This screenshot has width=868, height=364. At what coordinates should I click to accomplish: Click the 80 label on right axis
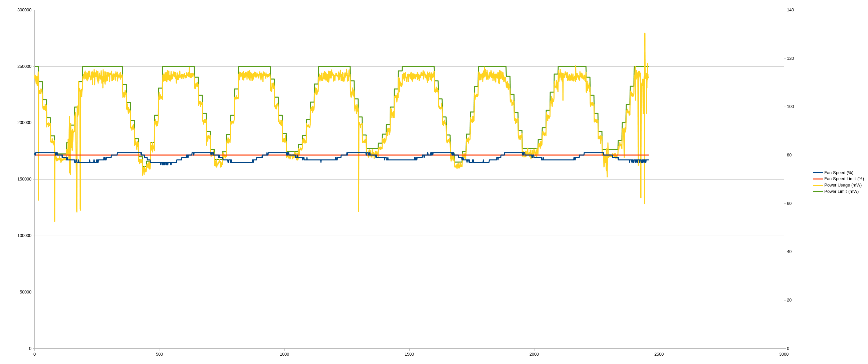pos(789,155)
